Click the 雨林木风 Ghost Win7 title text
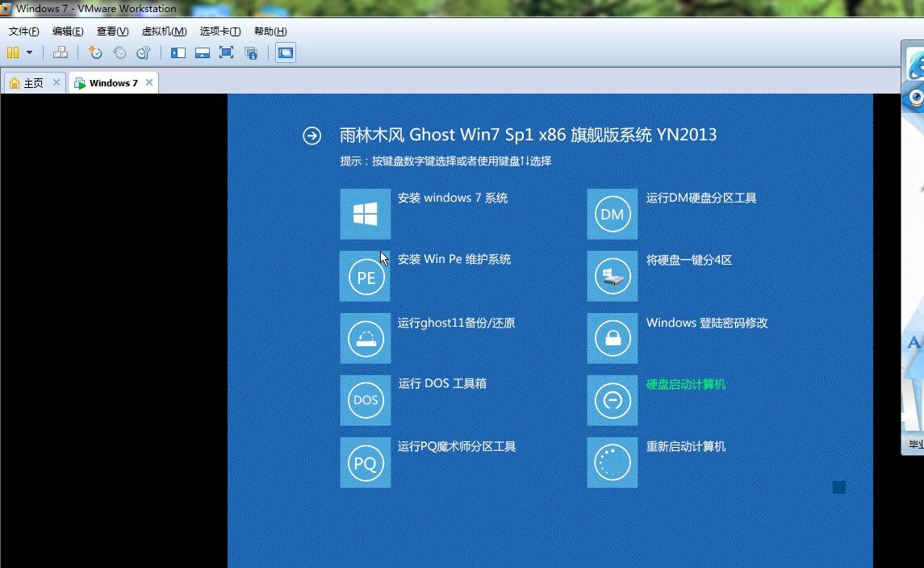 [x=528, y=135]
